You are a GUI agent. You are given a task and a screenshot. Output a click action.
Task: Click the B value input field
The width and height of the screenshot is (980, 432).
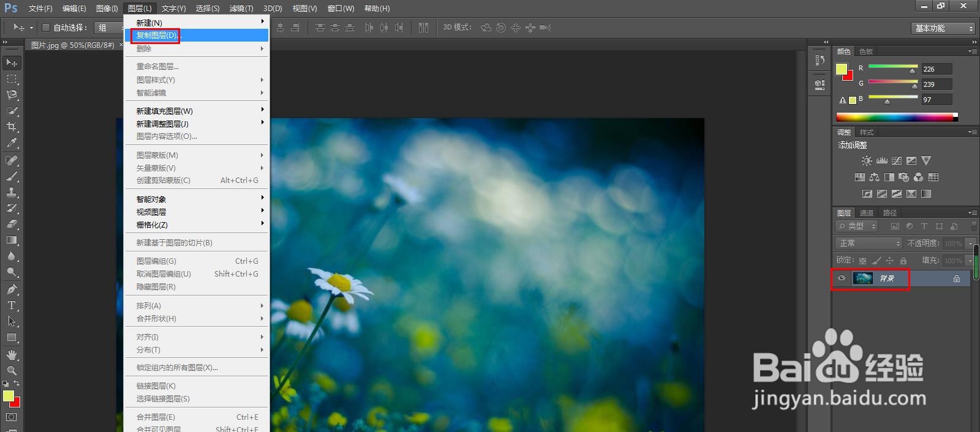(937, 100)
